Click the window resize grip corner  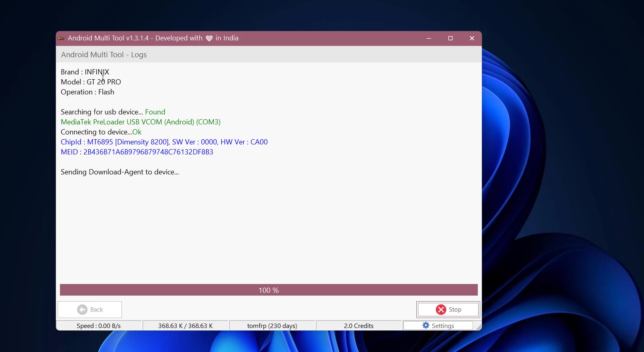pos(478,327)
